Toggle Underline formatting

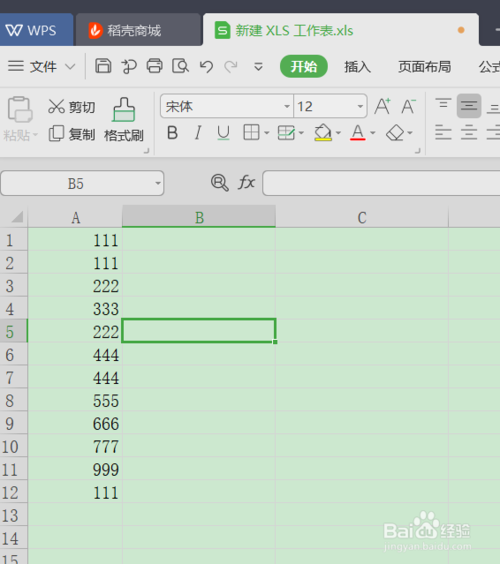click(x=223, y=133)
